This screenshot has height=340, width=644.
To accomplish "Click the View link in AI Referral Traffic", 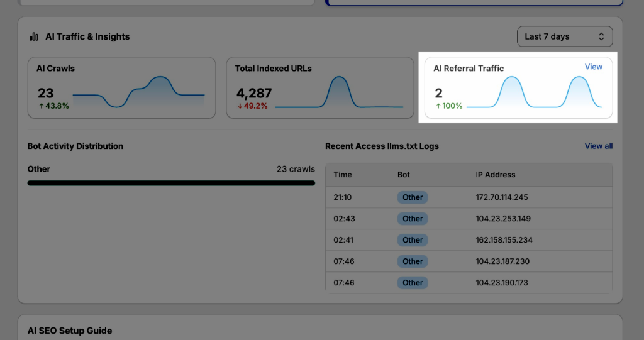I will tap(593, 67).
